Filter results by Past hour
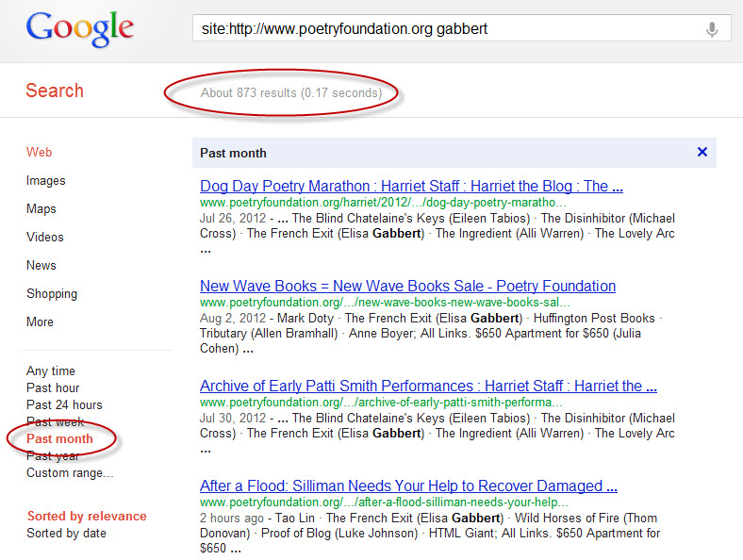This screenshot has width=743, height=560. 53,388
